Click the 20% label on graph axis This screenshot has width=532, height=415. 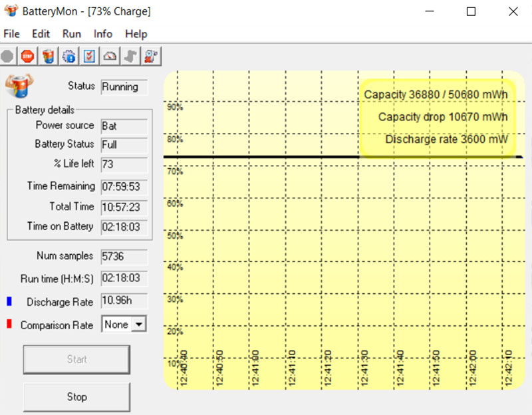click(175, 331)
